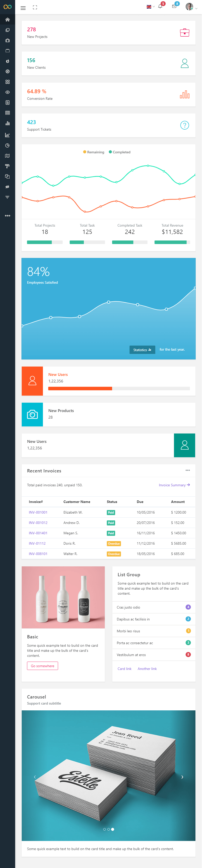Click the Go somewhere button
Screen dimensions: 202x868
[x=42, y=666]
